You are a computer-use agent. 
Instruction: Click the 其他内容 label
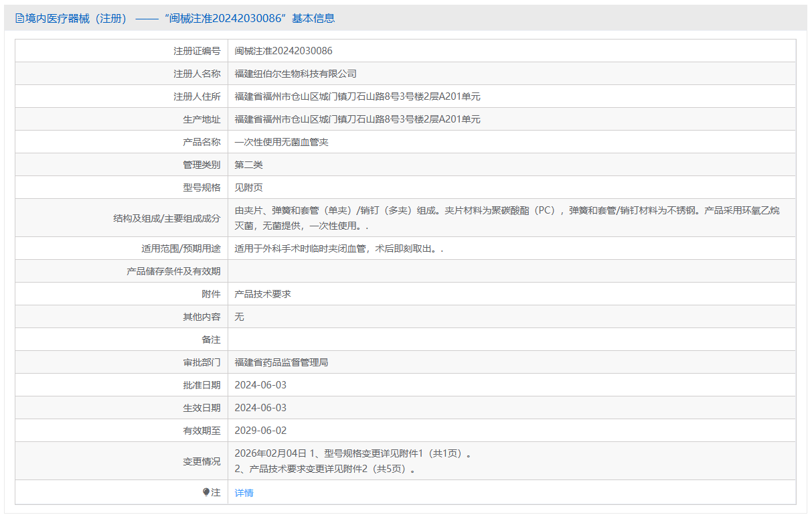[x=202, y=317]
